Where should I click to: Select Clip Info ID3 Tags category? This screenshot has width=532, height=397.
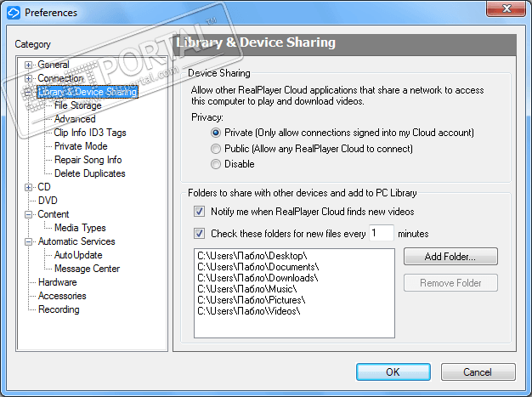(89, 133)
